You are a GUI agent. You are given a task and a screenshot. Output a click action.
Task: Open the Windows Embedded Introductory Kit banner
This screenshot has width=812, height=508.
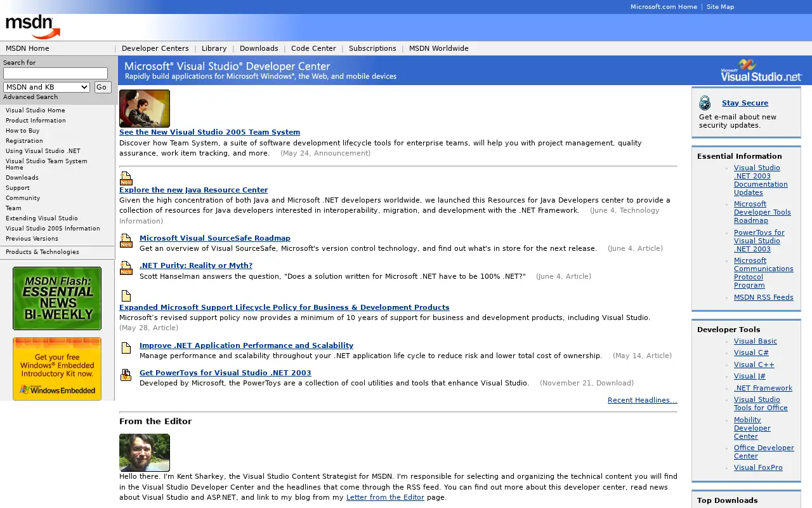pos(57,369)
